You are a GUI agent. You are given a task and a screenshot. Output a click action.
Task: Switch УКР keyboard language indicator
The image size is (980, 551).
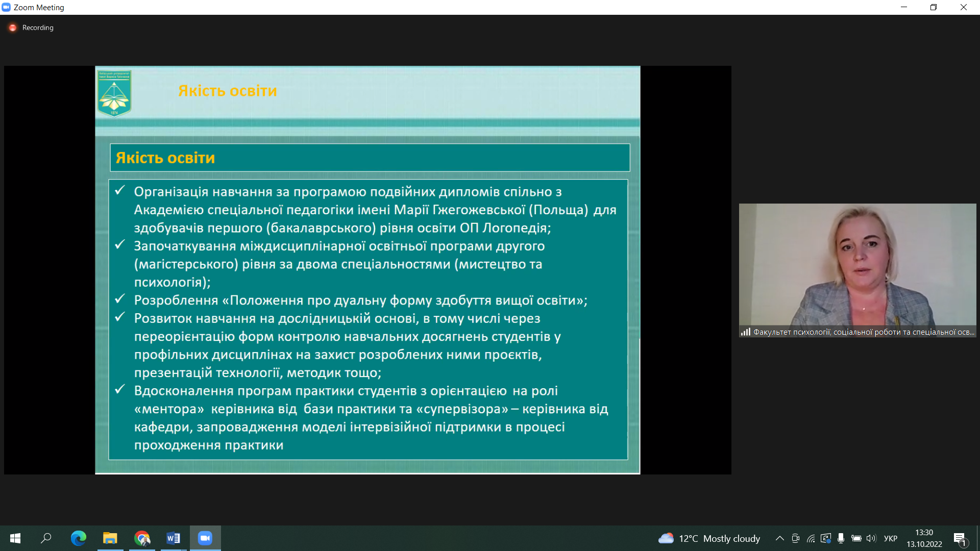(890, 538)
